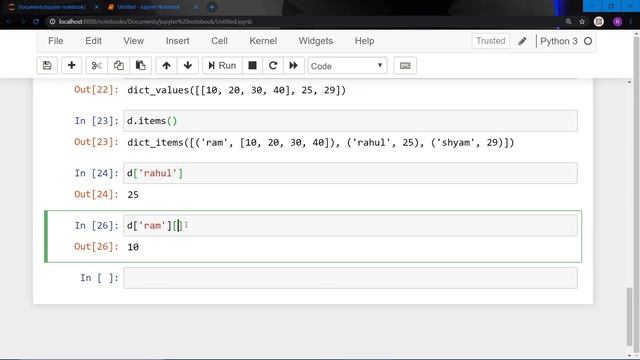The width and height of the screenshot is (640, 360).
Task: Click the In [24] prompt label
Action: (x=96, y=173)
